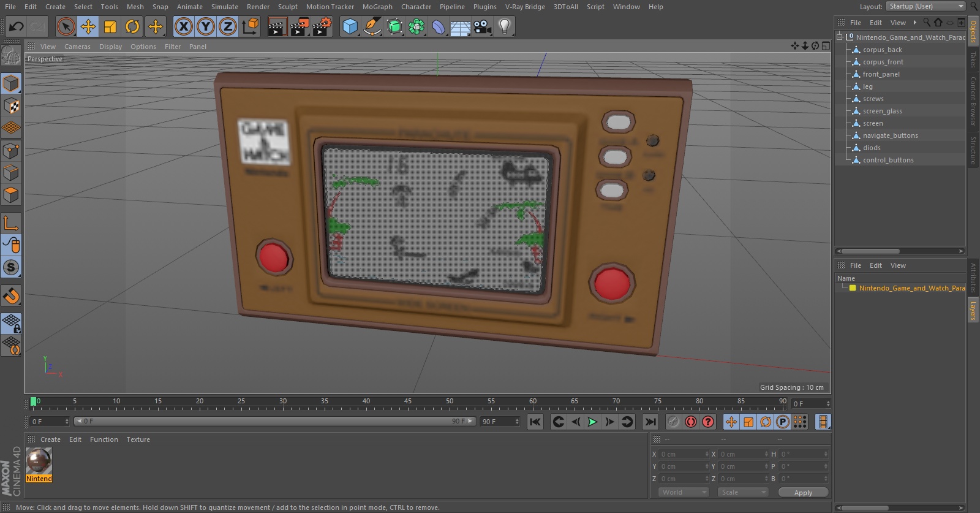980x513 pixels.
Task: Open the MoGraph menu
Action: coord(377,7)
